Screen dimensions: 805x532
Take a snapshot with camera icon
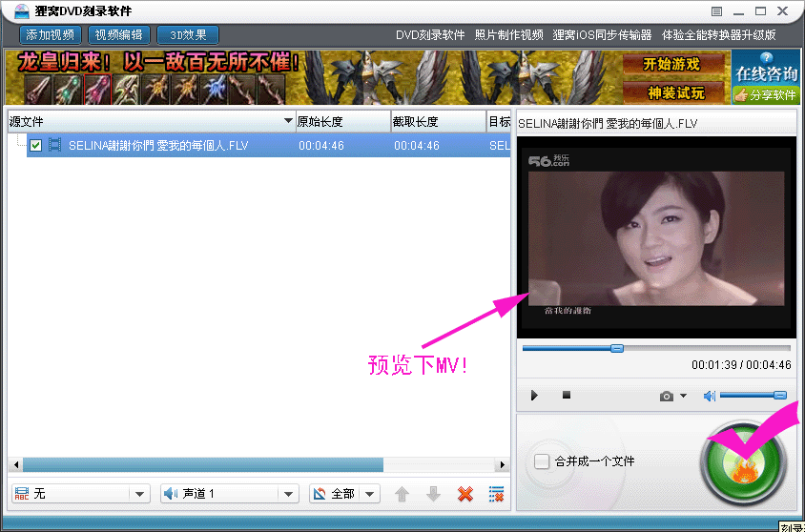(667, 396)
